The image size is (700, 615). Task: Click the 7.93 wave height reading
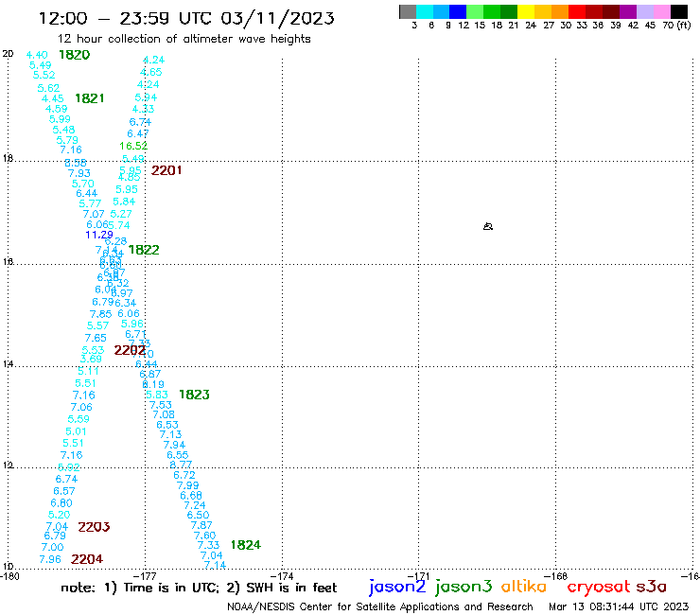(79, 173)
